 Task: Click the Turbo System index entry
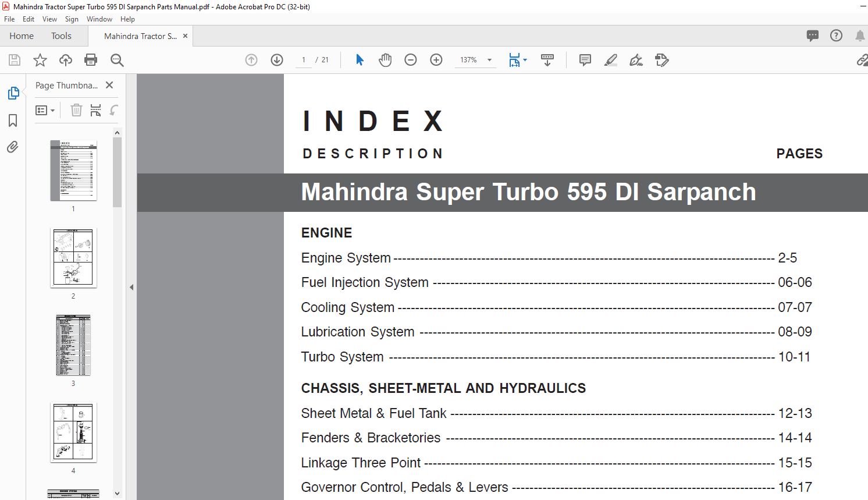(x=556, y=357)
